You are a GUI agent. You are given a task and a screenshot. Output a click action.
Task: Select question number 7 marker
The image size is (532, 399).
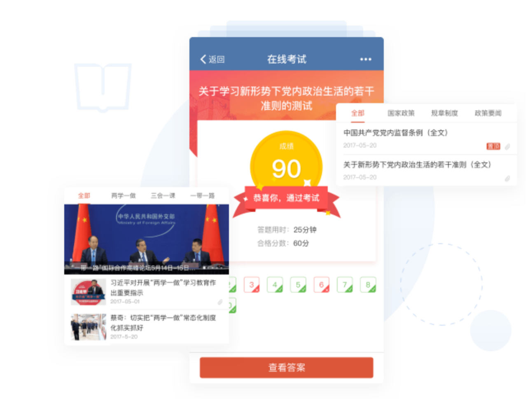click(345, 285)
